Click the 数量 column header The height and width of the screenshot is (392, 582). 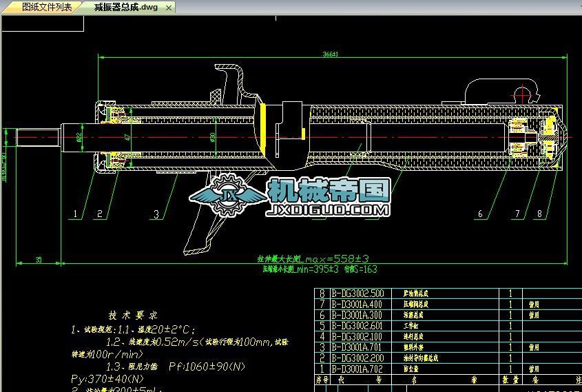511,380
